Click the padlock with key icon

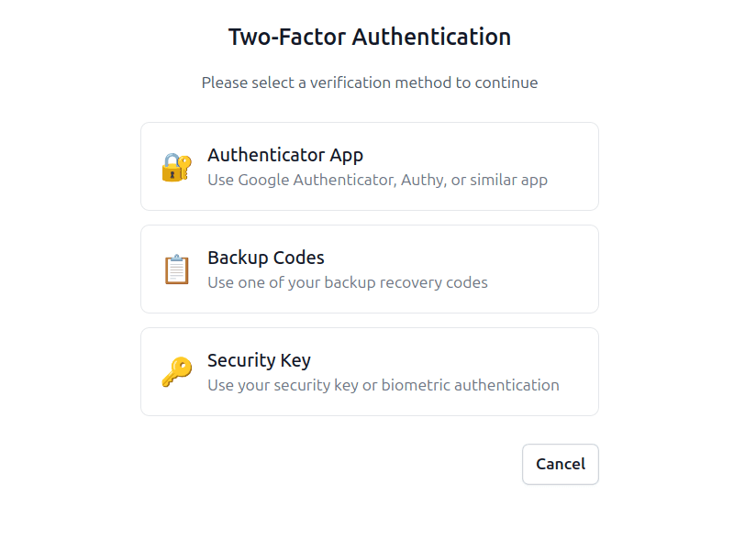tap(176, 167)
